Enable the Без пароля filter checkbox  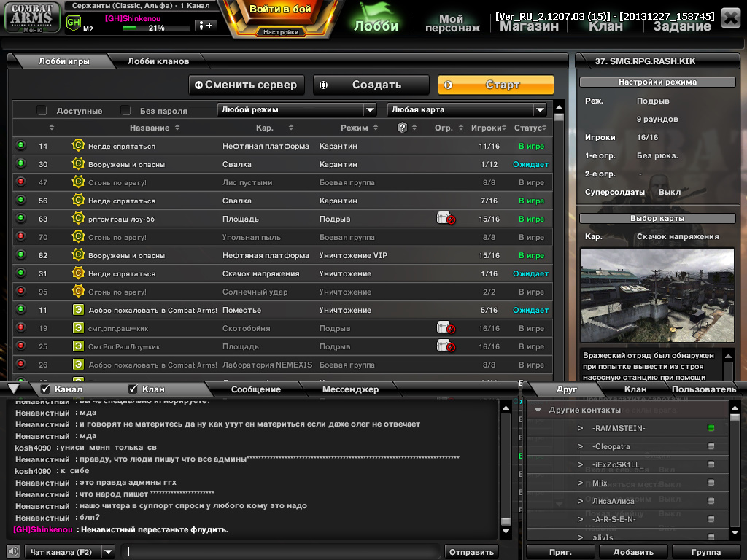pyautogui.click(x=125, y=111)
